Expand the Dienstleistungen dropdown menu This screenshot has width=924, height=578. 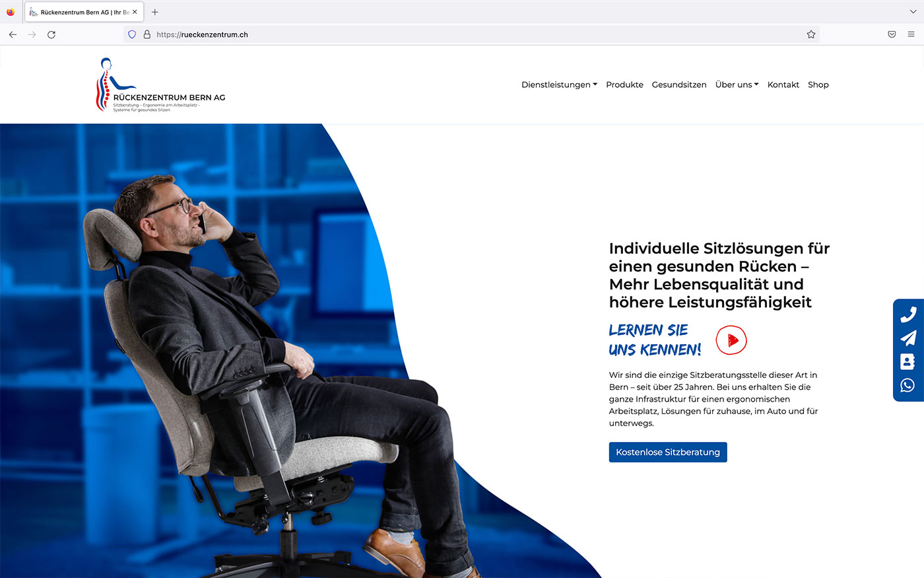click(559, 85)
